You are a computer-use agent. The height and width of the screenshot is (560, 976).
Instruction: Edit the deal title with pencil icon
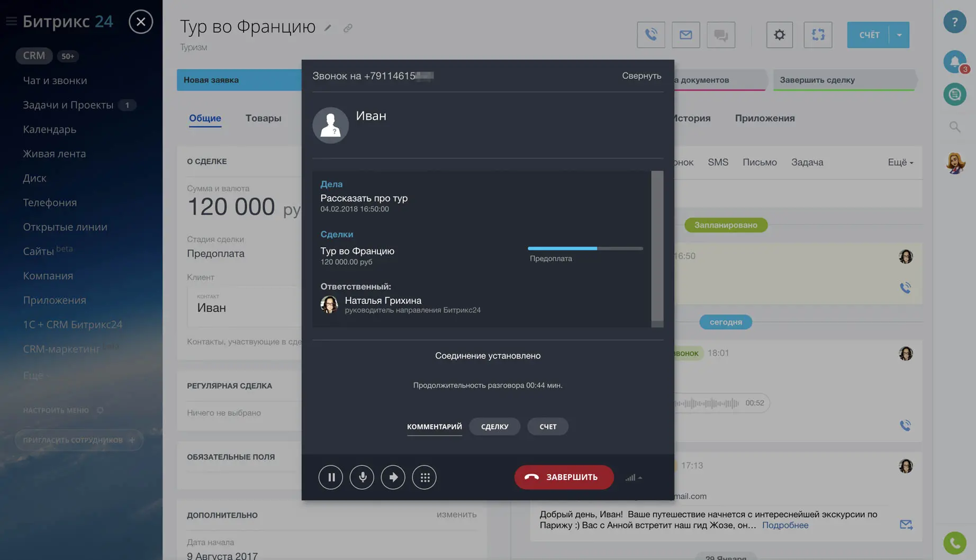[328, 28]
